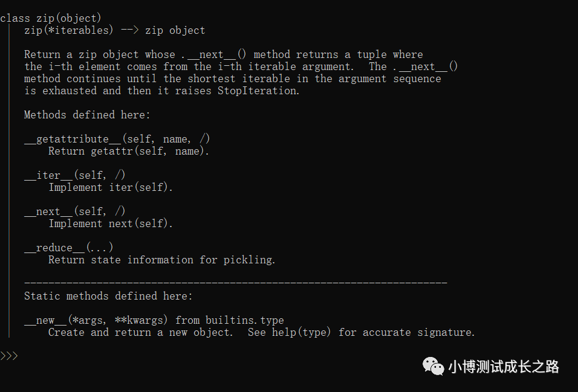578x392 pixels.
Task: Click the '__next__(self, /)' method entry
Action: point(75,211)
